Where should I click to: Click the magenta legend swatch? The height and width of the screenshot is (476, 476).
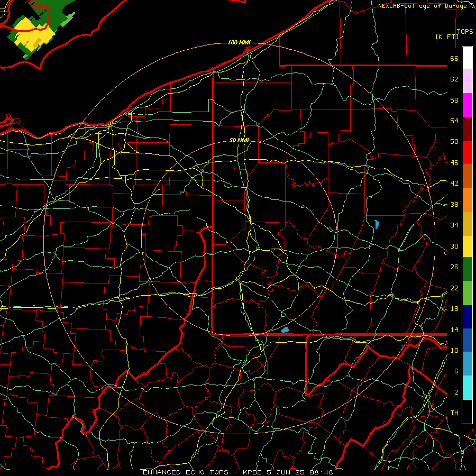(x=467, y=105)
